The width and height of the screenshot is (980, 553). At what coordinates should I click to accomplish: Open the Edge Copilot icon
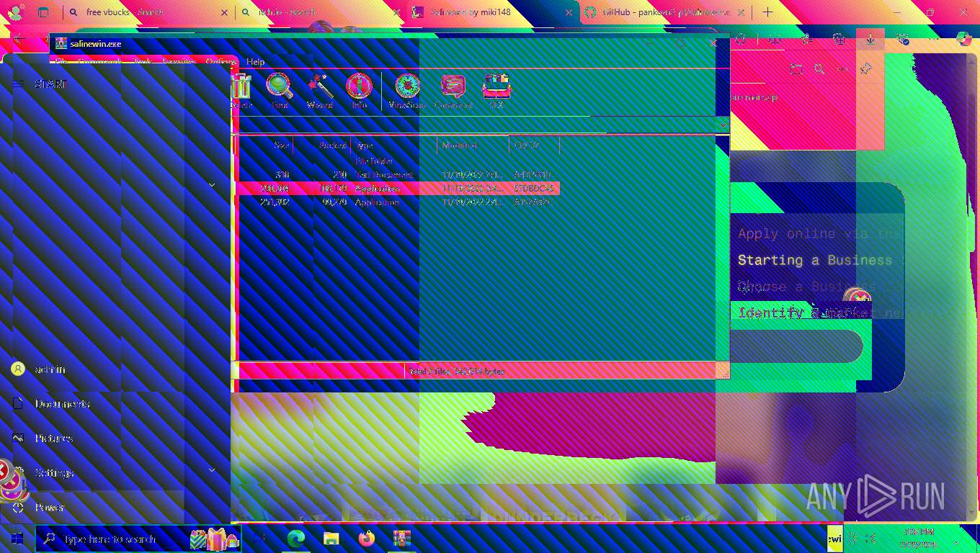pyautogui.click(x=963, y=40)
